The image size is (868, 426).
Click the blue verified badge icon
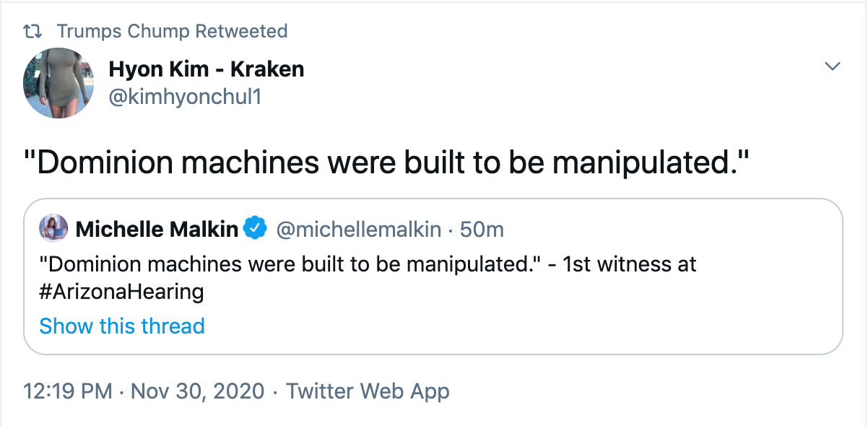pos(254,230)
